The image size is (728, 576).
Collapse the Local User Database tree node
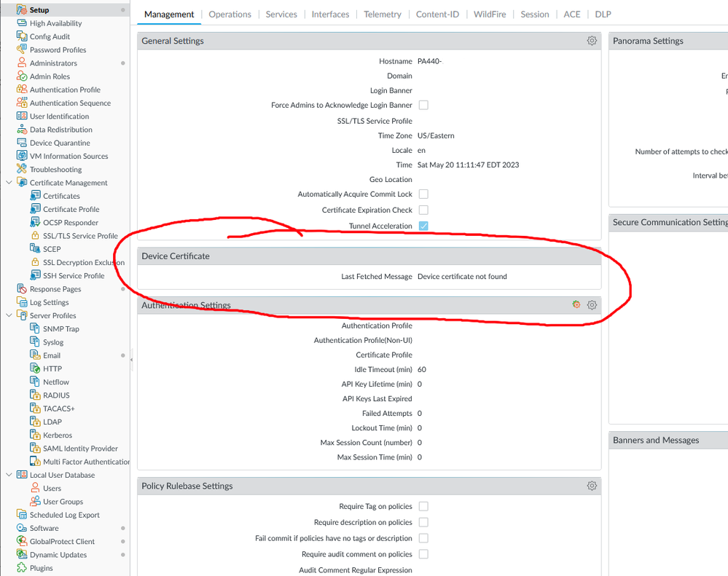[x=9, y=475]
